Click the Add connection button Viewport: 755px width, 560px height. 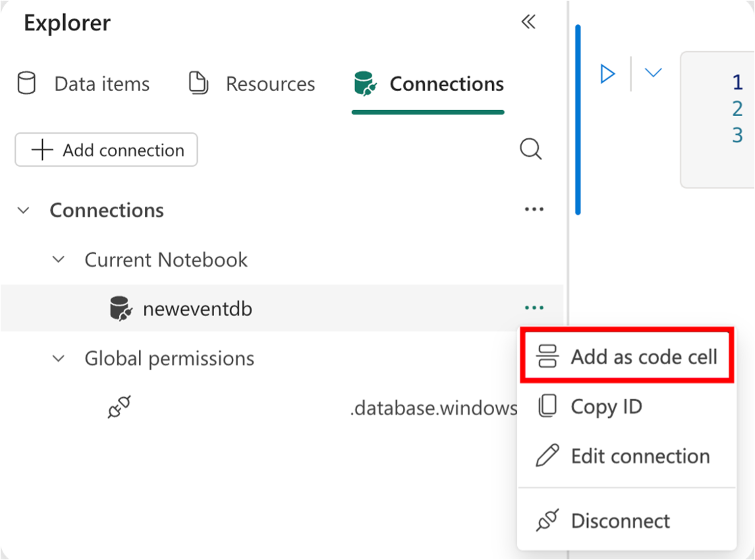(x=106, y=150)
